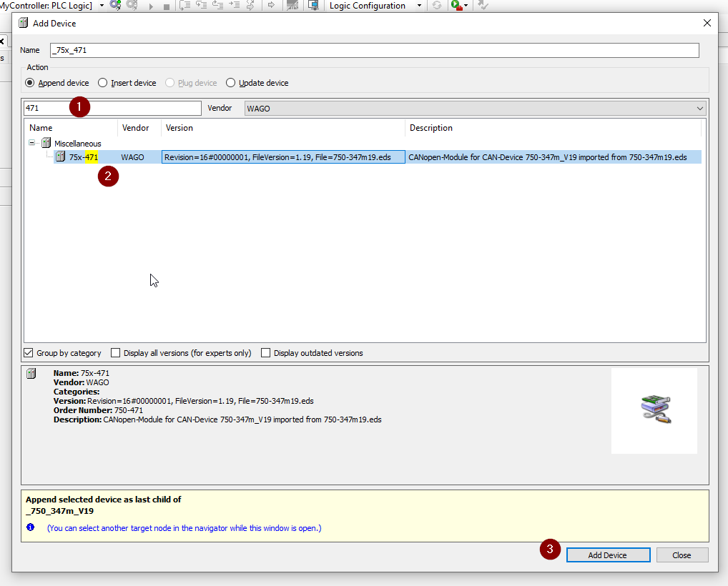Click the Logout gear icon in toolbar
728x586 pixels.
pyautogui.click(x=132, y=5)
